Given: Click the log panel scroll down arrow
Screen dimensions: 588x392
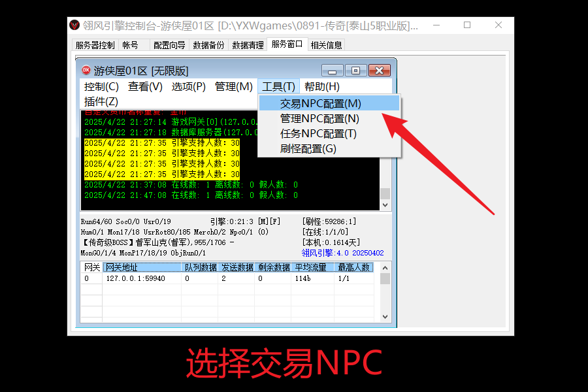Looking at the screenshot, I should pos(385,204).
